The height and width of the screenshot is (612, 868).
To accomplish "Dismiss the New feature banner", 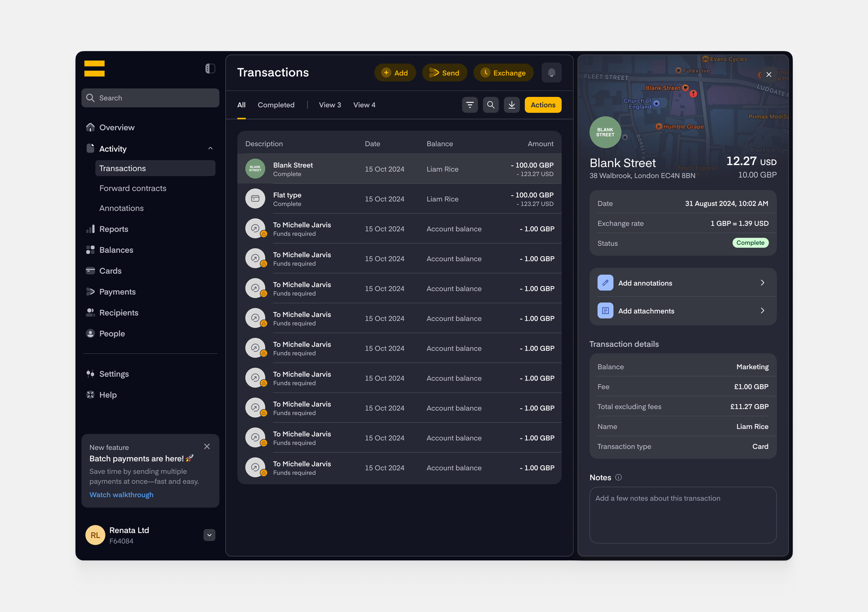I will coord(207,447).
